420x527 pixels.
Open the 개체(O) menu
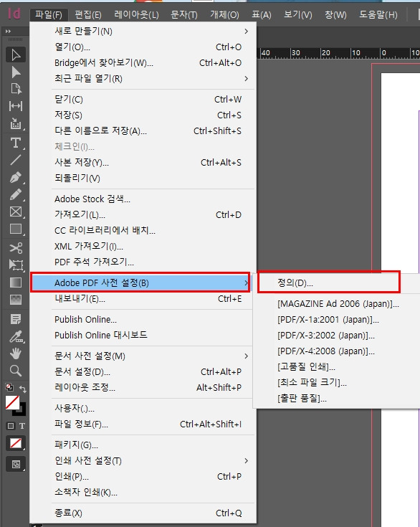point(224,15)
